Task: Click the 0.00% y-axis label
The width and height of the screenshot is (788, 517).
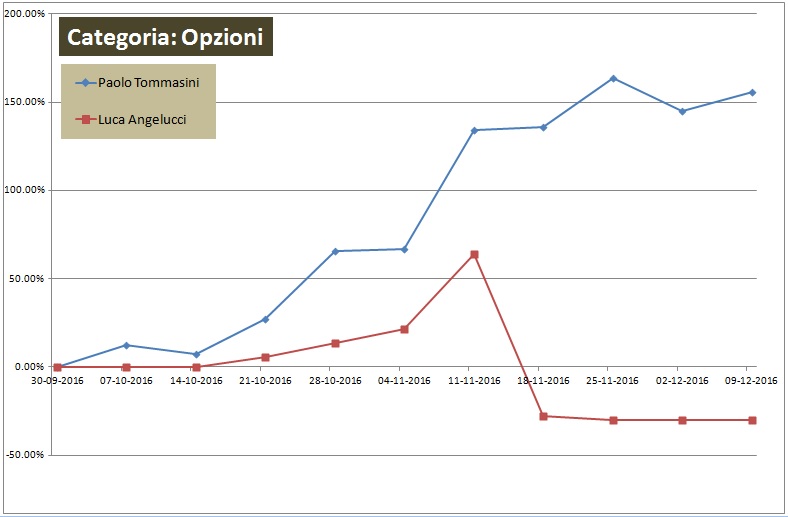Action: point(29,367)
